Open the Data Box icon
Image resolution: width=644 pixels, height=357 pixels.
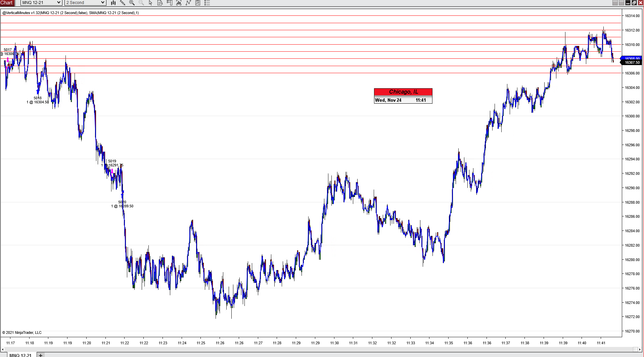160,3
